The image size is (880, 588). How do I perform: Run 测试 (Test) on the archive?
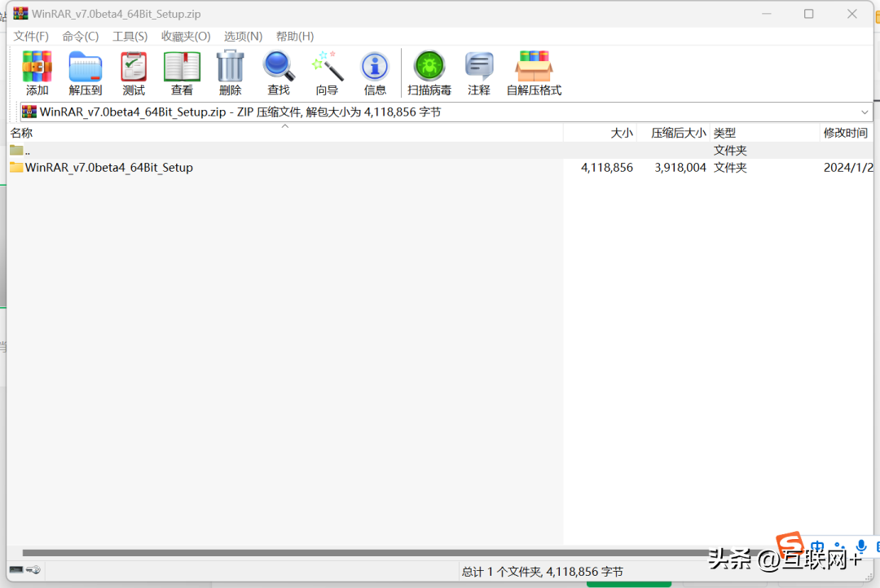point(134,73)
